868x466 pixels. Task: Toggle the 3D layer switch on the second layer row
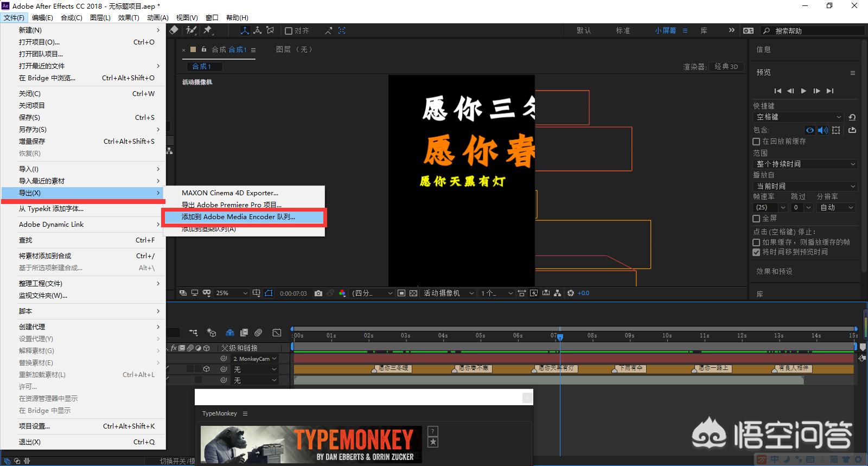pos(206,369)
